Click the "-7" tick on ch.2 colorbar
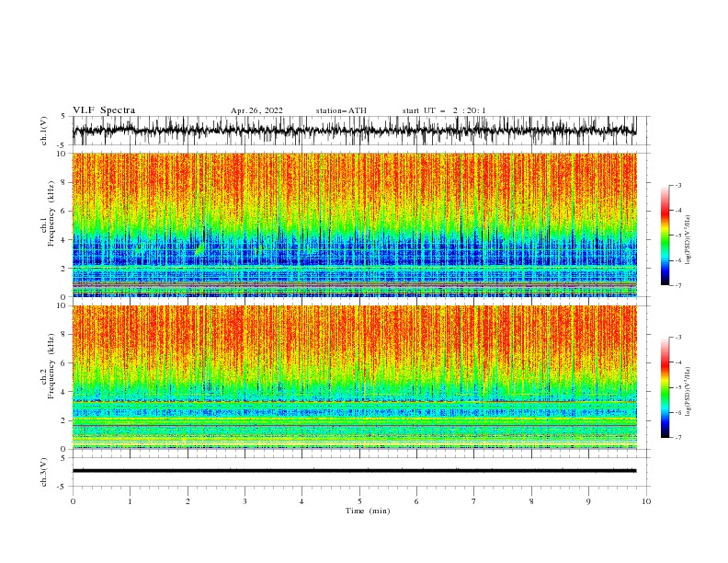The image size is (728, 563). [678, 437]
